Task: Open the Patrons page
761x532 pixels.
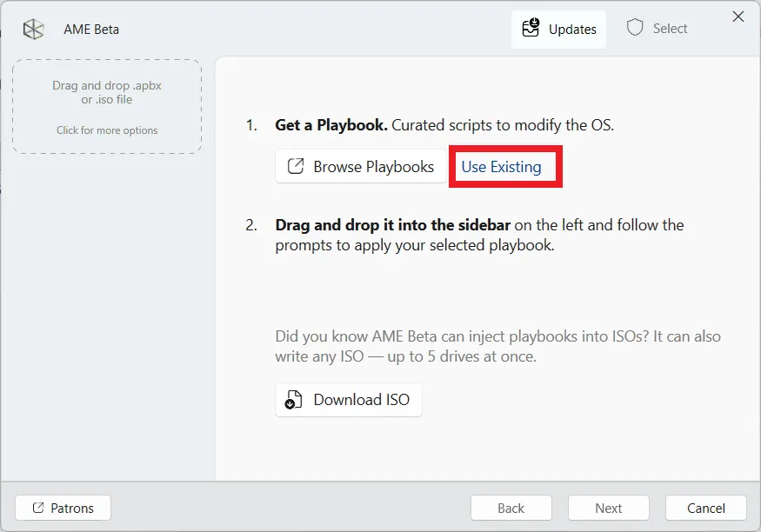Action: point(62,507)
